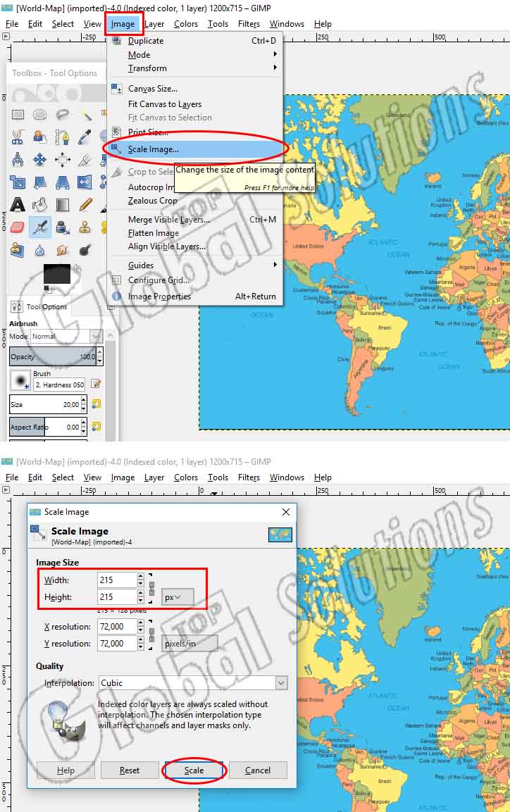Select the Shear tool
Viewport: 510px width, 812px height.
[40, 182]
